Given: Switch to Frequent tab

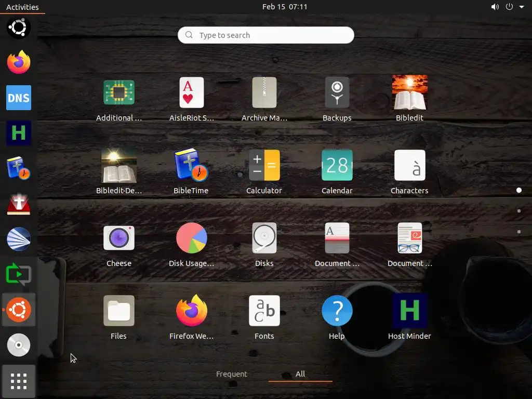Looking at the screenshot, I should click(x=232, y=374).
